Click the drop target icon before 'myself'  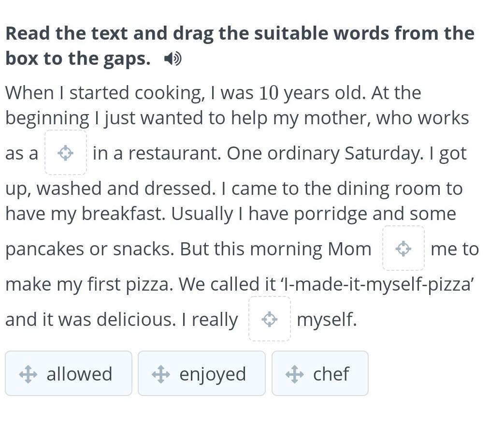(269, 319)
